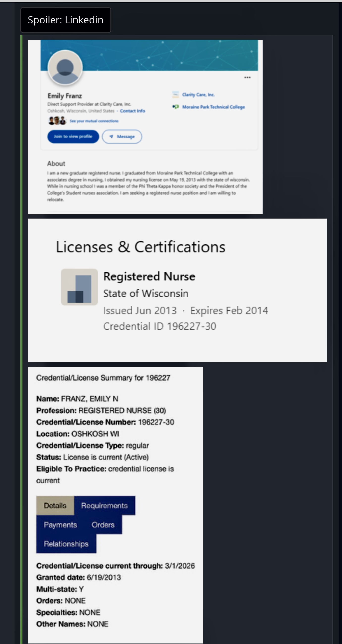Click the Credential/License Summary for 196227 heading
This screenshot has height=644, width=342.
103,378
